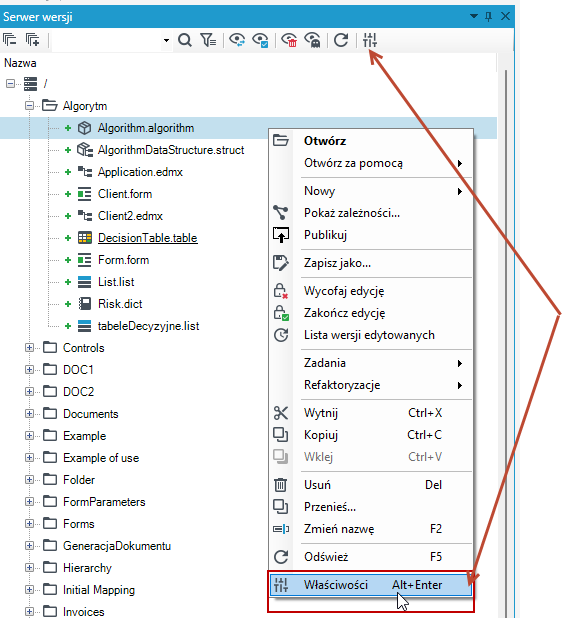575x618 pixels.
Task: Expand the Hierarchy folder
Action: pos(29,568)
